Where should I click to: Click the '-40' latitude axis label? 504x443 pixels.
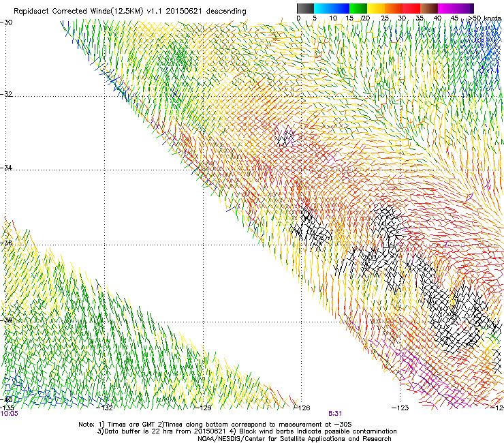(x=6, y=399)
